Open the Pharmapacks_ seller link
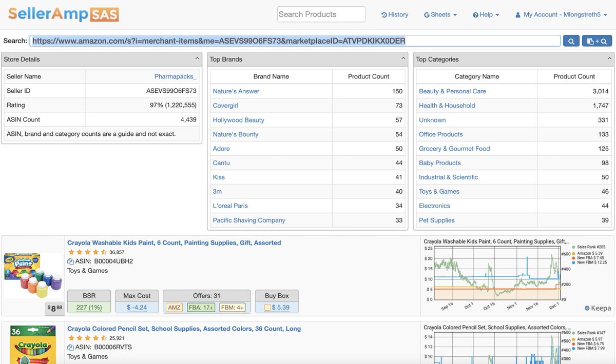Image resolution: width=616 pixels, height=364 pixels. point(176,77)
